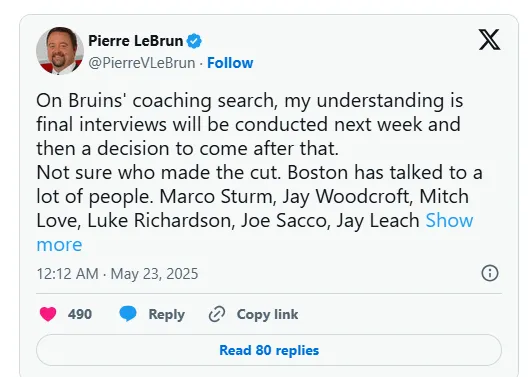Open Pierre LeBrun's profile picture

pyautogui.click(x=60, y=51)
